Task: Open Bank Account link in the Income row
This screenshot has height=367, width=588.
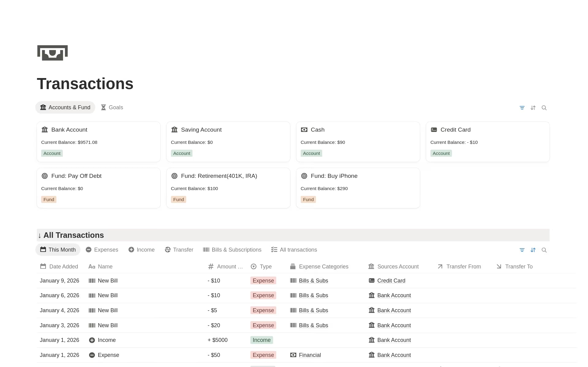Action: coord(394,340)
